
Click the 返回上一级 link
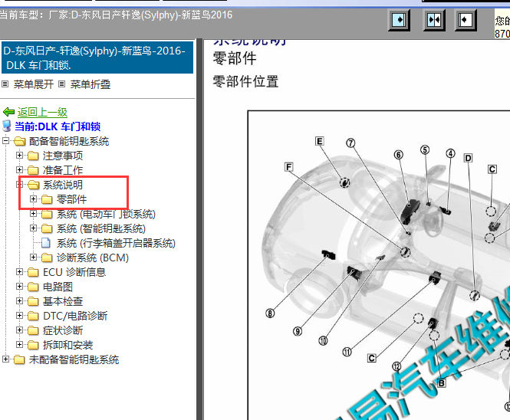tap(42, 112)
